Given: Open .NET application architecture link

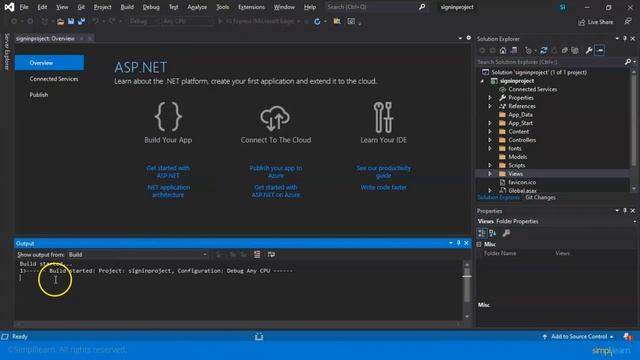Looking at the screenshot, I should (x=168, y=191).
